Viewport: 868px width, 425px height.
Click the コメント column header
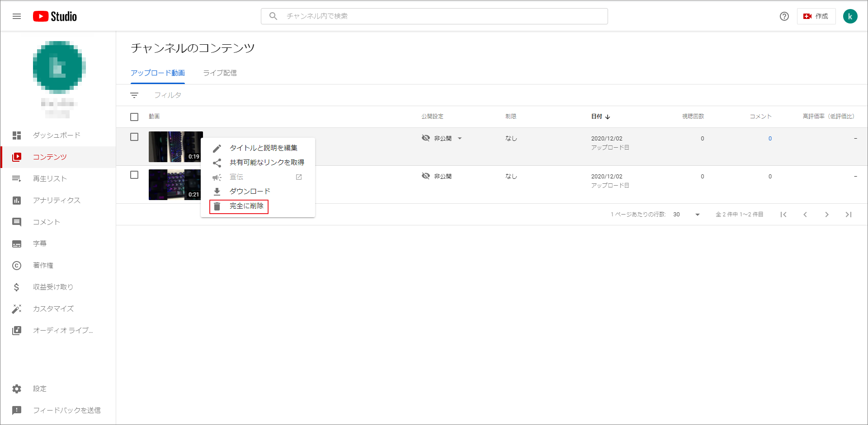[x=760, y=117]
